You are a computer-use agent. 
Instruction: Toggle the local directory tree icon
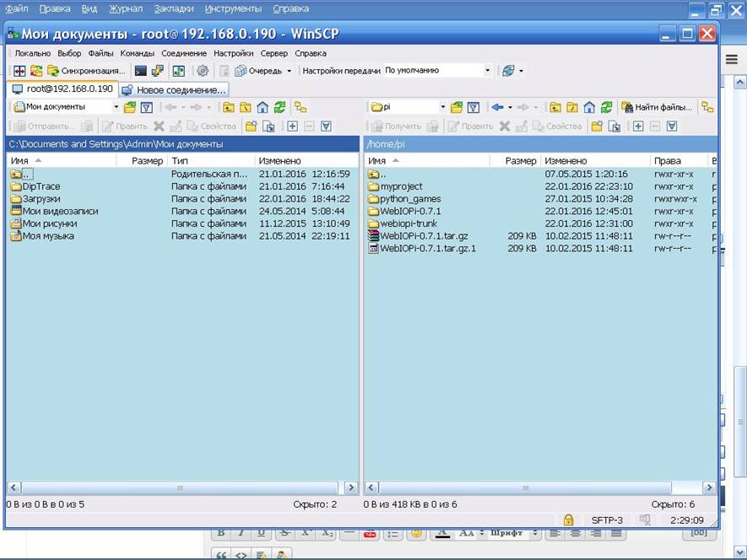click(x=300, y=107)
